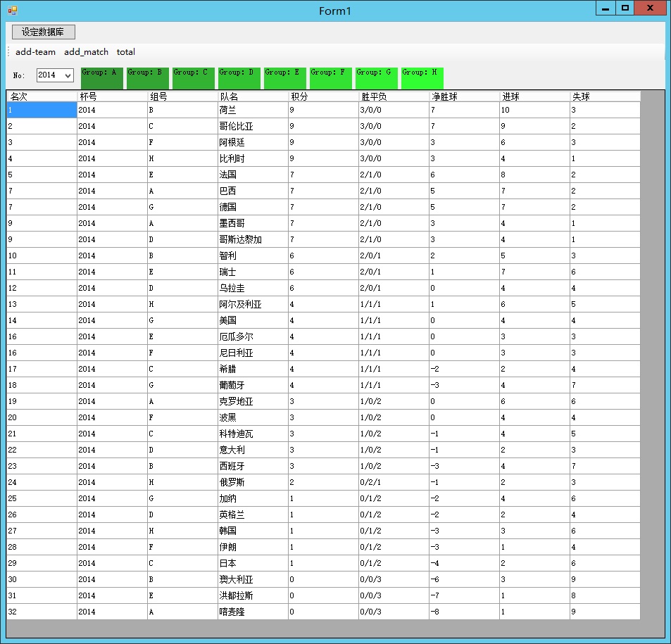
Task: Select the 德国 team name cell
Action: coord(253,207)
